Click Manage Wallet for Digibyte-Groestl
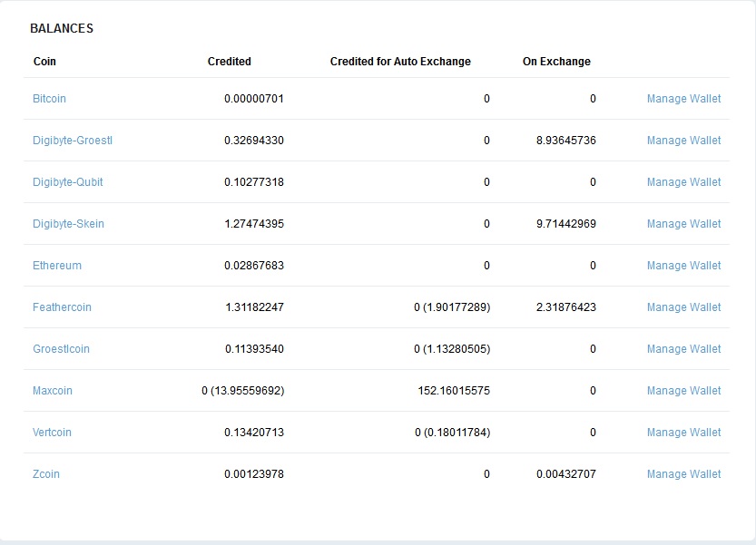 pyautogui.click(x=683, y=141)
